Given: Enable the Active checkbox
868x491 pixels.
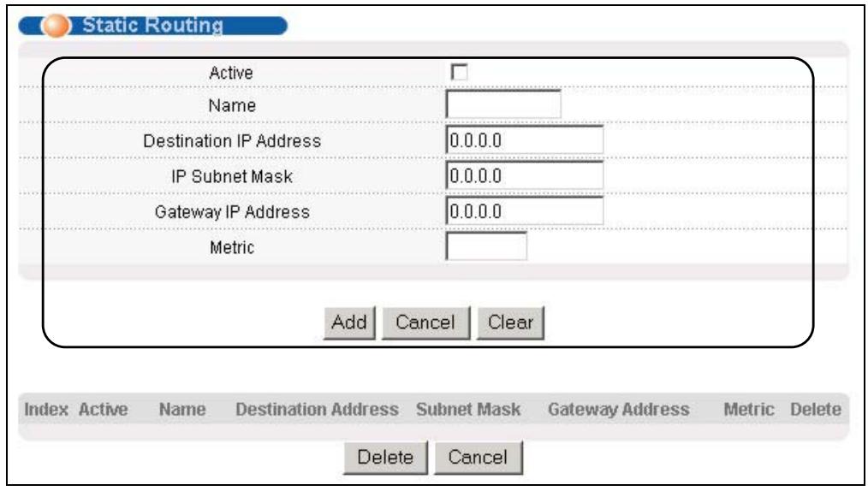Looking at the screenshot, I should (459, 73).
